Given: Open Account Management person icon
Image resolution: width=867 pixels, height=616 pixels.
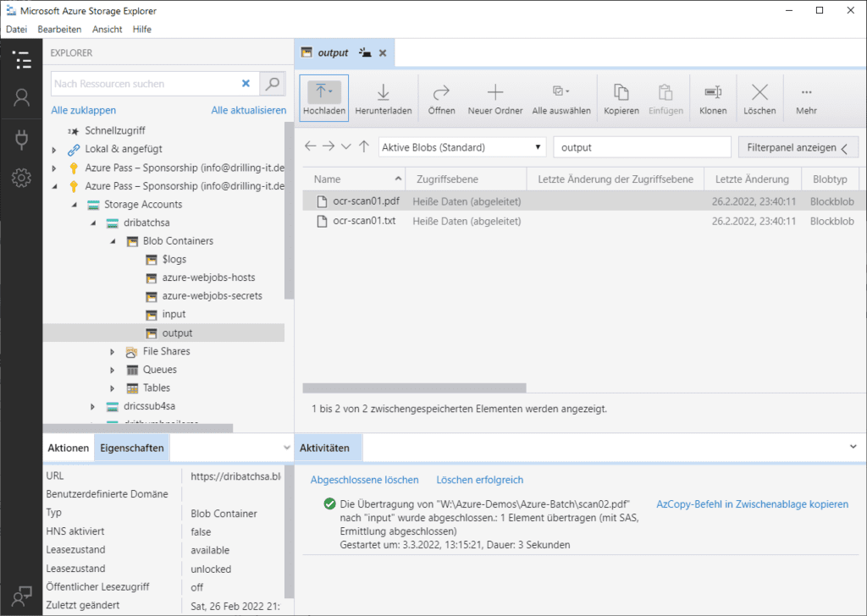Looking at the screenshot, I should point(21,98).
